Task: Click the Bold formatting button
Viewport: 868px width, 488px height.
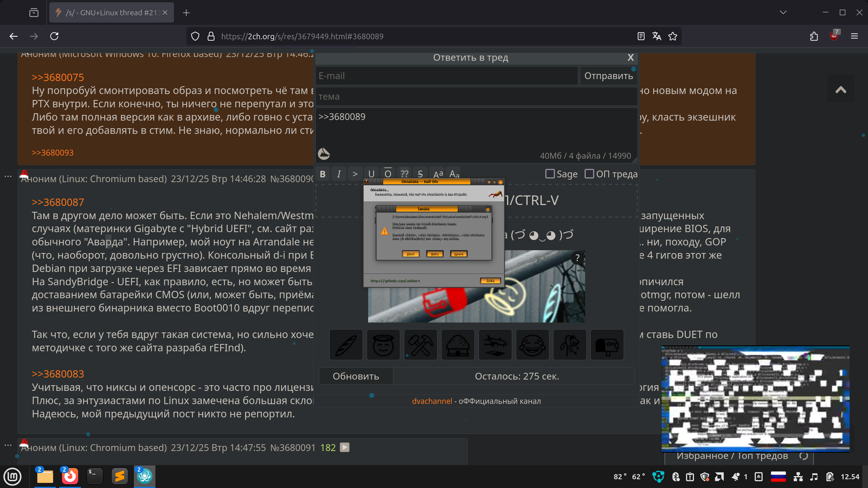Action: click(x=322, y=174)
